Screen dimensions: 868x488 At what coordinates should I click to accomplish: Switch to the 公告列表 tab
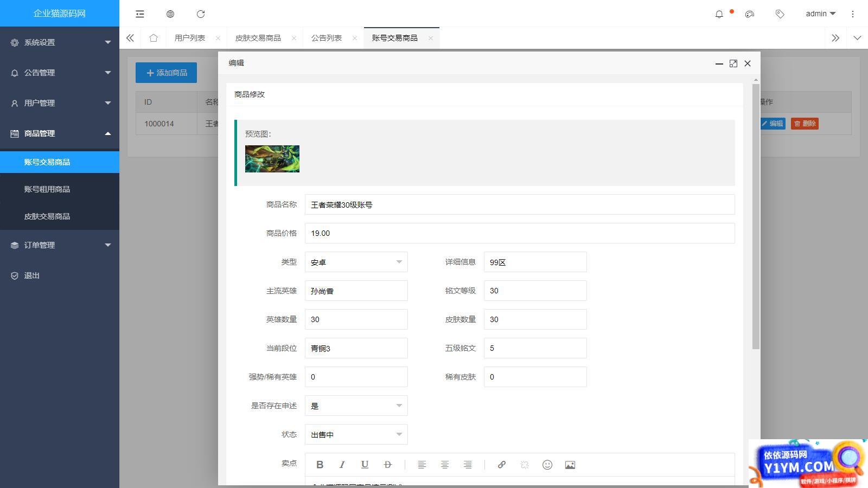pos(327,38)
